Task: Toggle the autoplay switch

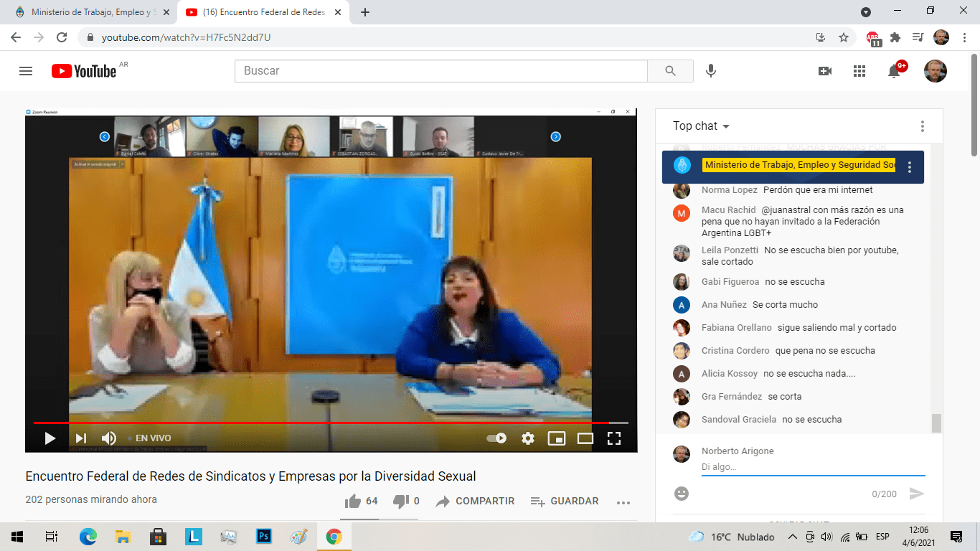Action: [496, 438]
